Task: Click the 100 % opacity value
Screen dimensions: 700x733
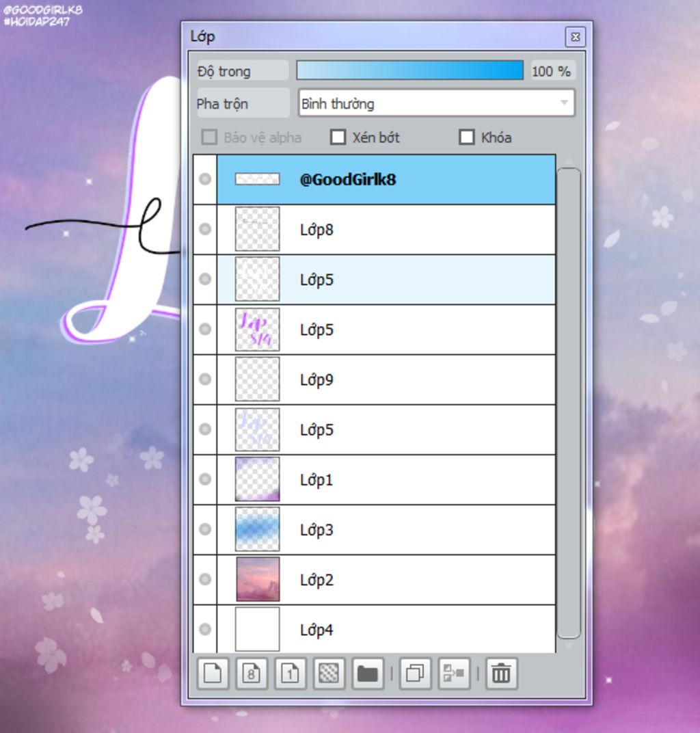Action: pyautogui.click(x=552, y=71)
